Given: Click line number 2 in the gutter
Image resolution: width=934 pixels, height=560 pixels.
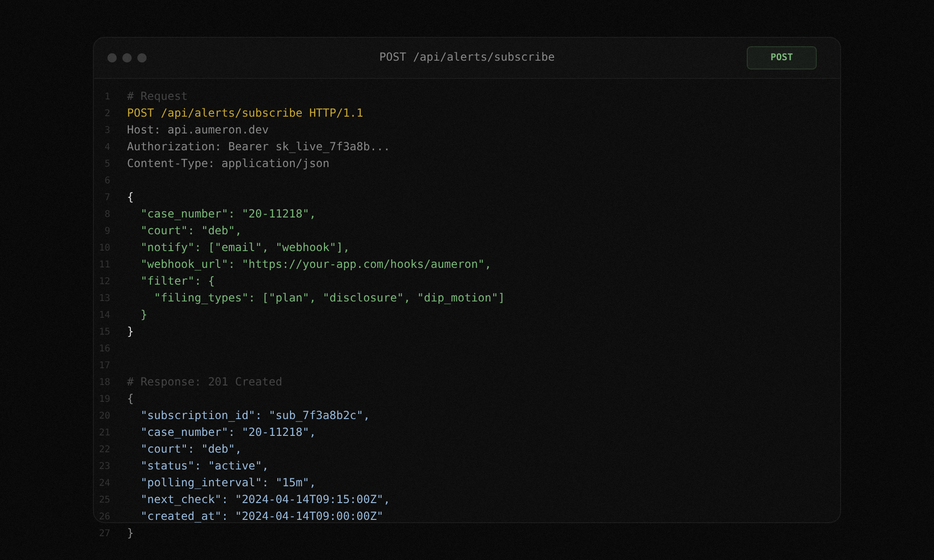Looking at the screenshot, I should click(x=107, y=113).
